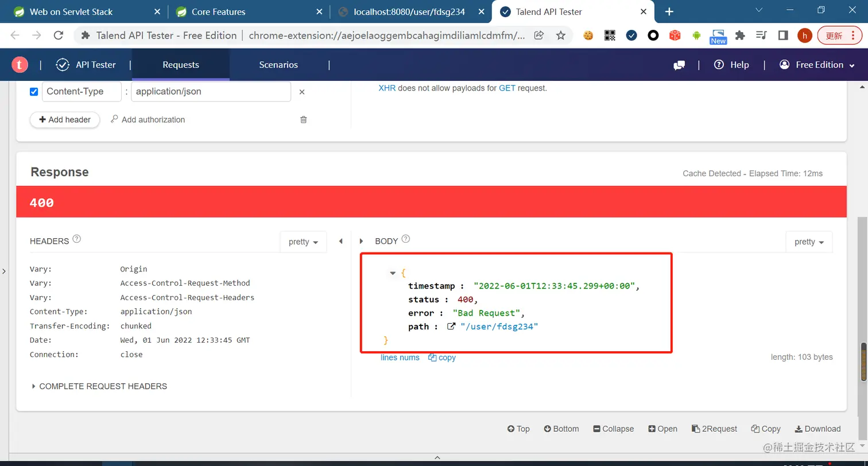Click the trash icon to remove headers

(304, 119)
